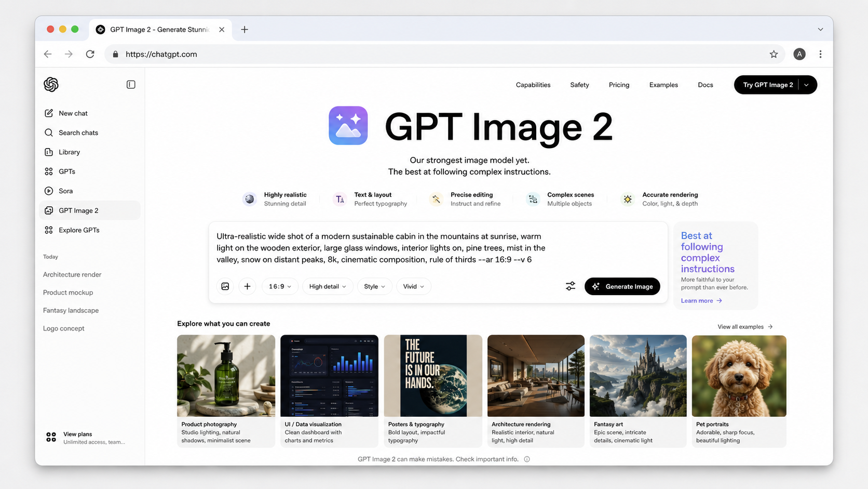Reload the page
This screenshot has width=868, height=489.
(x=90, y=54)
